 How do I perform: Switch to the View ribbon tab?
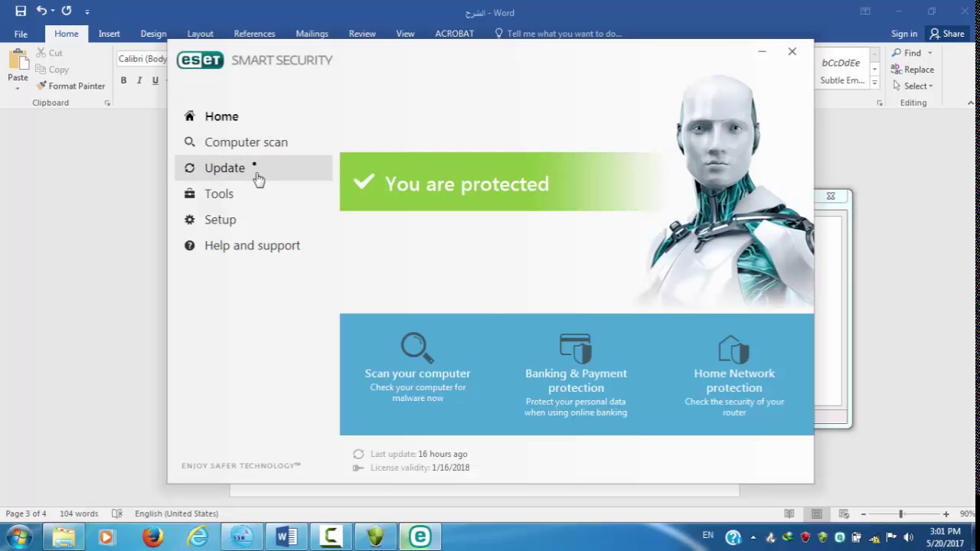[x=405, y=34]
